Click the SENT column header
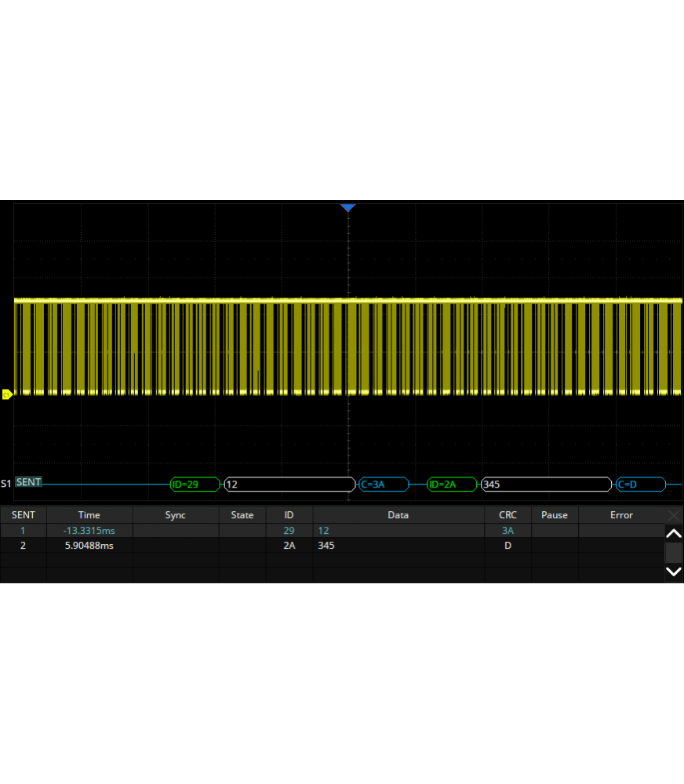The height and width of the screenshot is (784, 684). [24, 515]
